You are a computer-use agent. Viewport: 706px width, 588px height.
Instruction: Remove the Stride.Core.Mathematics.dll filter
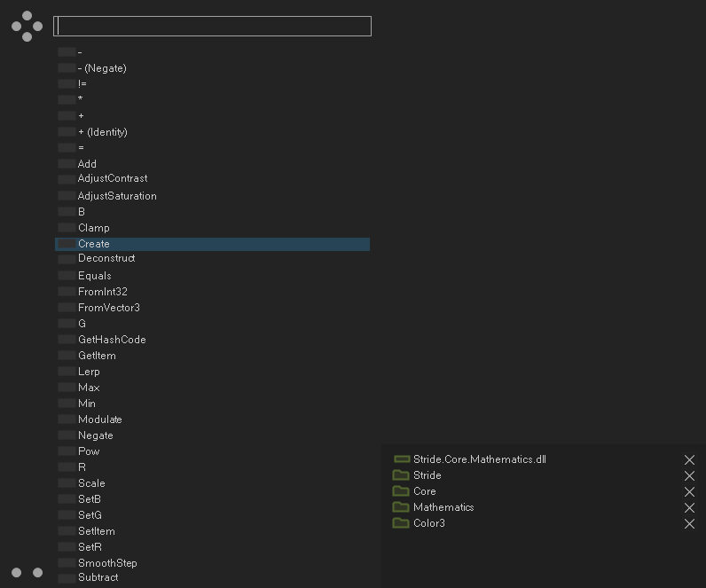[689, 459]
